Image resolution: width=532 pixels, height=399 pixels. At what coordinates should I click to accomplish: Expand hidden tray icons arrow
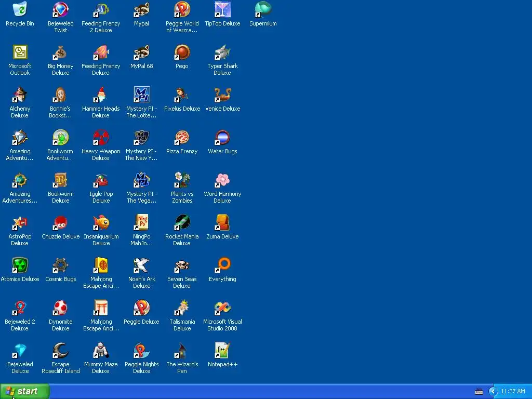tap(493, 392)
